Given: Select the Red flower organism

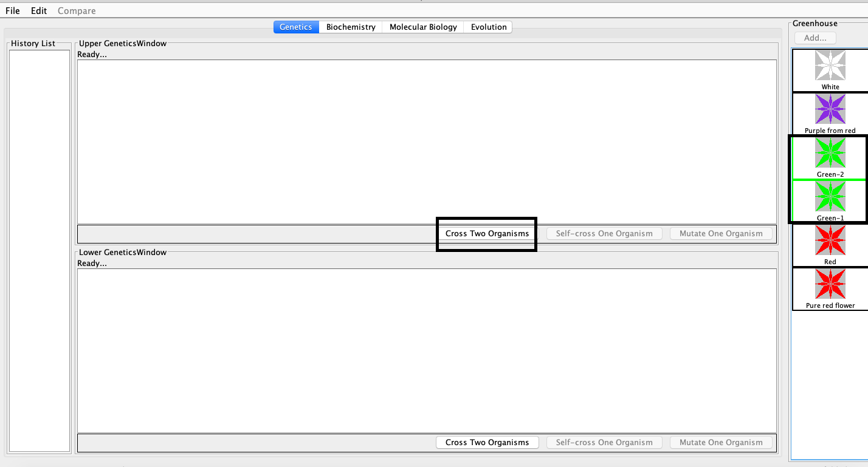Looking at the screenshot, I should 830,240.
